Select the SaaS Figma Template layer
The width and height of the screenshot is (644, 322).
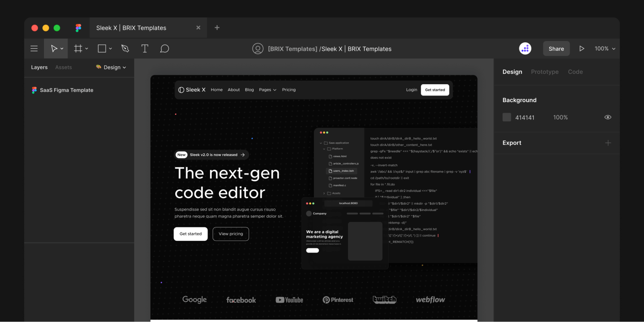[x=67, y=90]
